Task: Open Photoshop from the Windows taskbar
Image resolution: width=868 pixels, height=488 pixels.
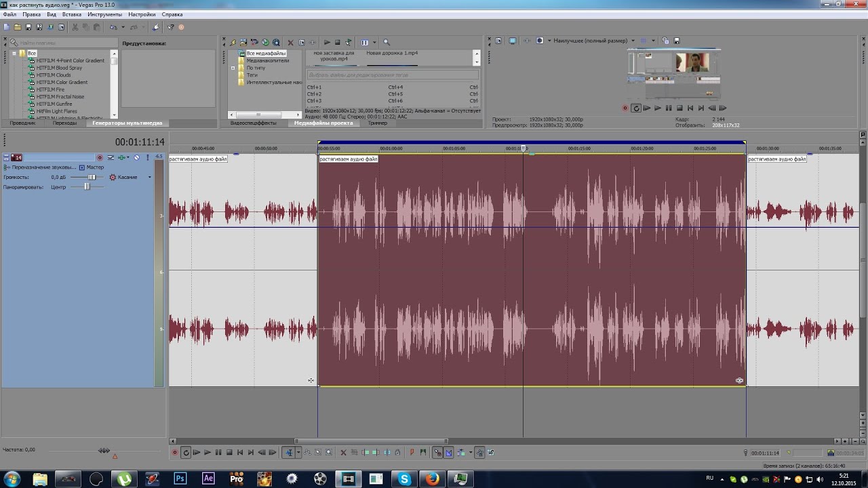Action: point(180,479)
